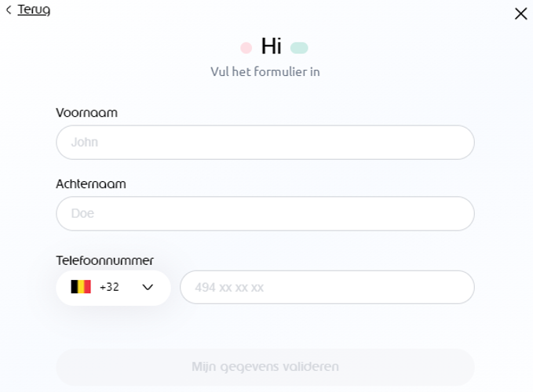Focus the Achternaam input field

[265, 213]
